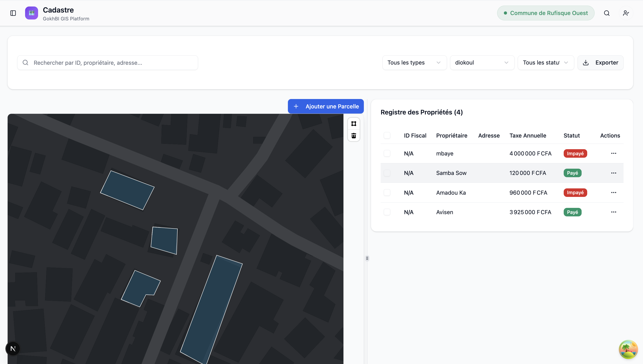
Task: Toggle the sidebar panel icon
Action: tap(13, 13)
